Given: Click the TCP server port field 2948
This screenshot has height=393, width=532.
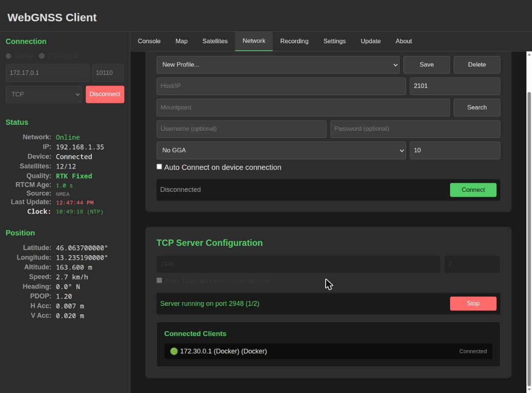Looking at the screenshot, I should click(x=298, y=264).
